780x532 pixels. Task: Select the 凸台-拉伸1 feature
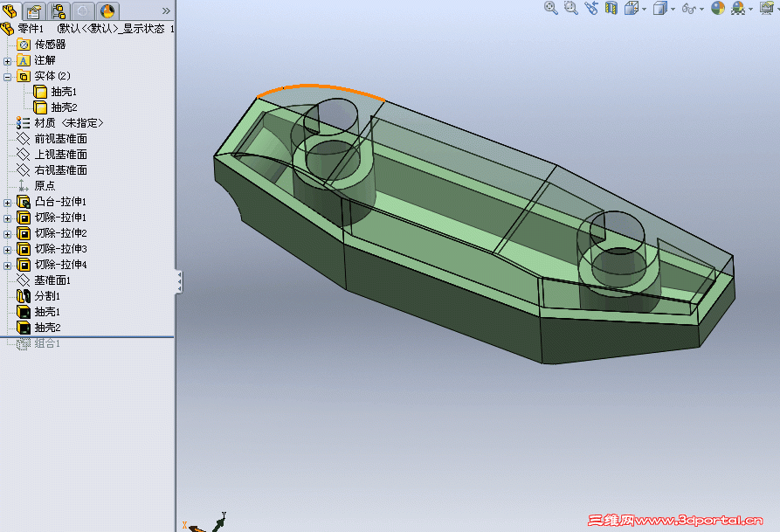point(52,202)
